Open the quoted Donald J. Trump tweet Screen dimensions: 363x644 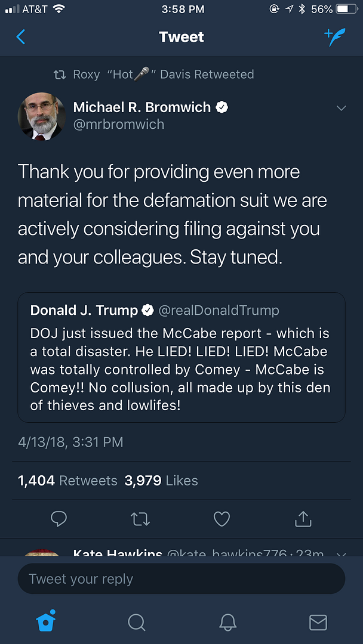(181, 357)
